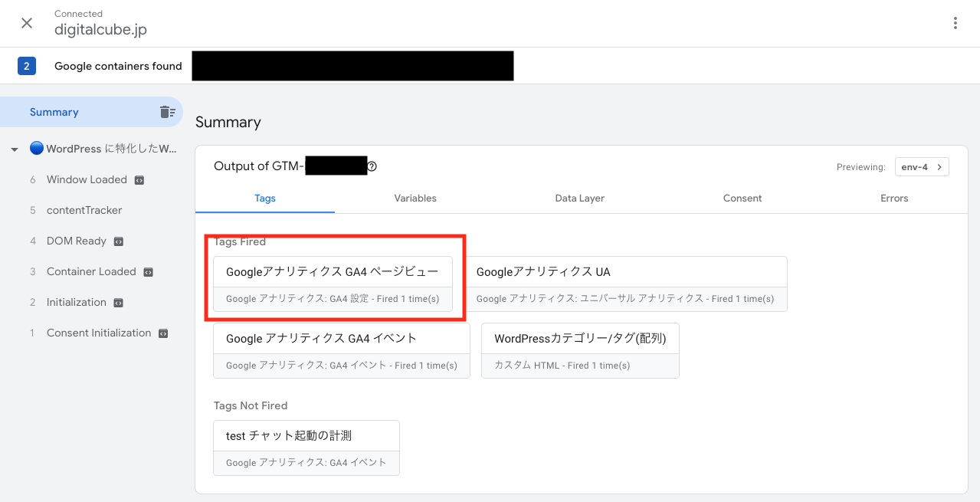Screen dimensions: 980x502
Task: Click the API icon next to Window Loaded
Action: point(139,180)
